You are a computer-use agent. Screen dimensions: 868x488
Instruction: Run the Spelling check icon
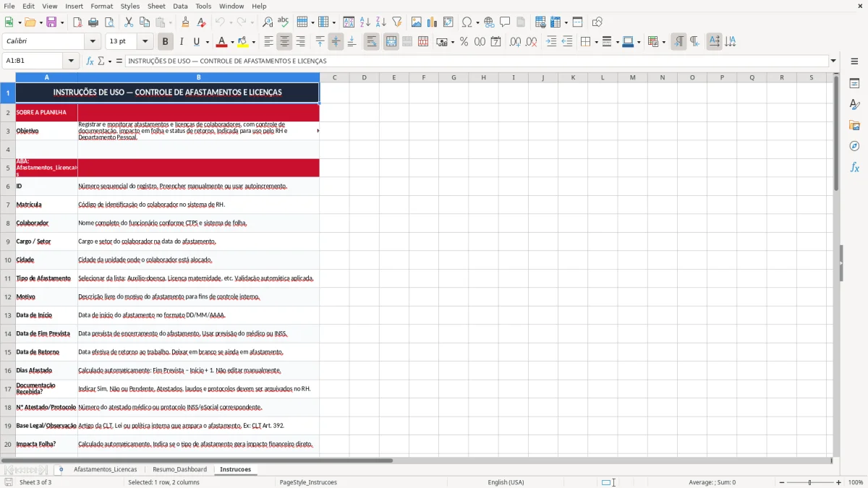(x=284, y=22)
